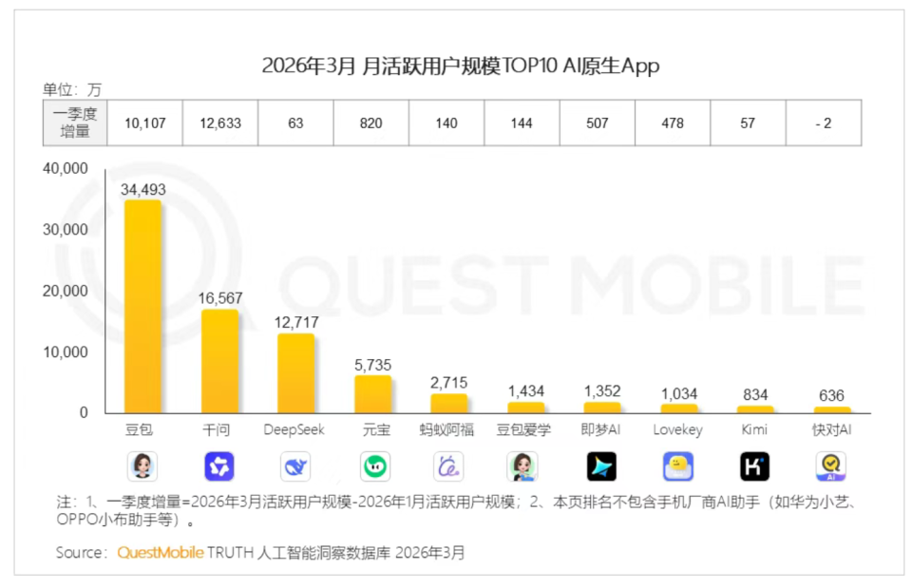
Task: Select the 千问 bar in the chart
Action: pos(219,361)
